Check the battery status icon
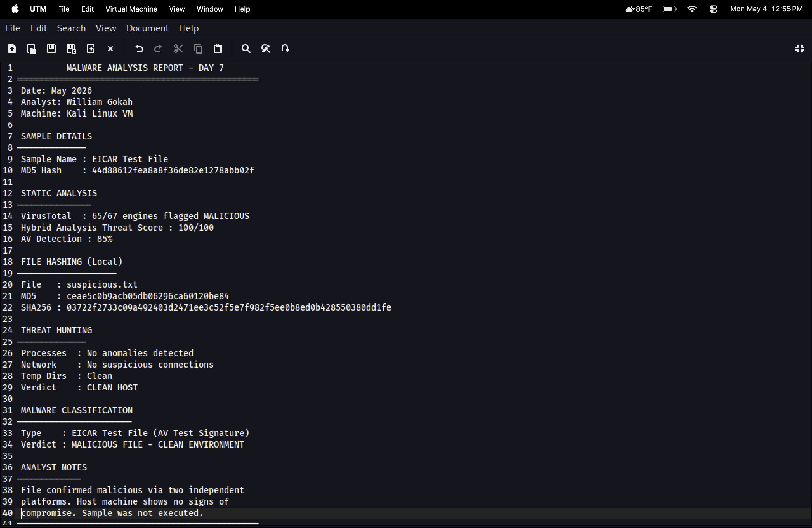 click(x=669, y=9)
